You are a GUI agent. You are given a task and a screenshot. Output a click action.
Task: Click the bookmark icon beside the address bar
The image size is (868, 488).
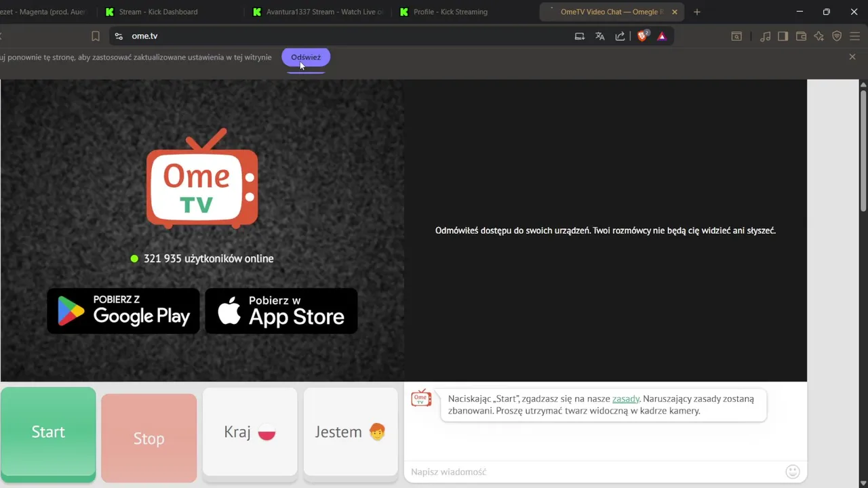click(96, 36)
